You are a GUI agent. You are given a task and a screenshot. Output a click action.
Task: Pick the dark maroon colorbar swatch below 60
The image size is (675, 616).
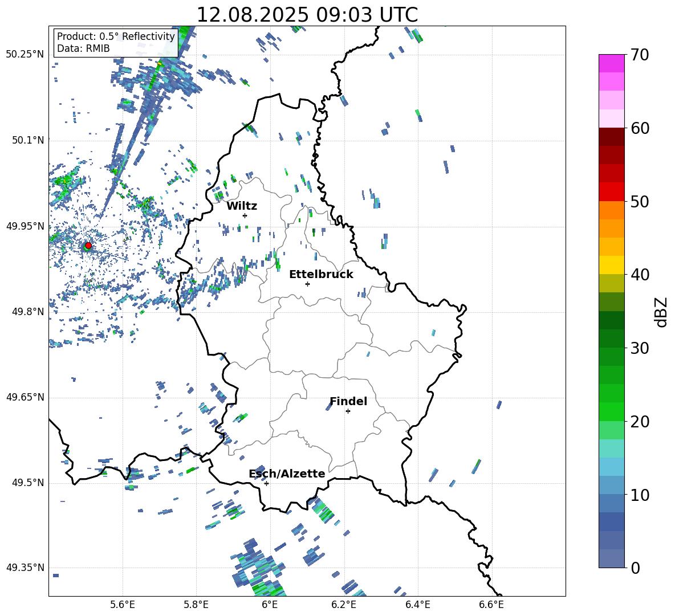tap(611, 137)
